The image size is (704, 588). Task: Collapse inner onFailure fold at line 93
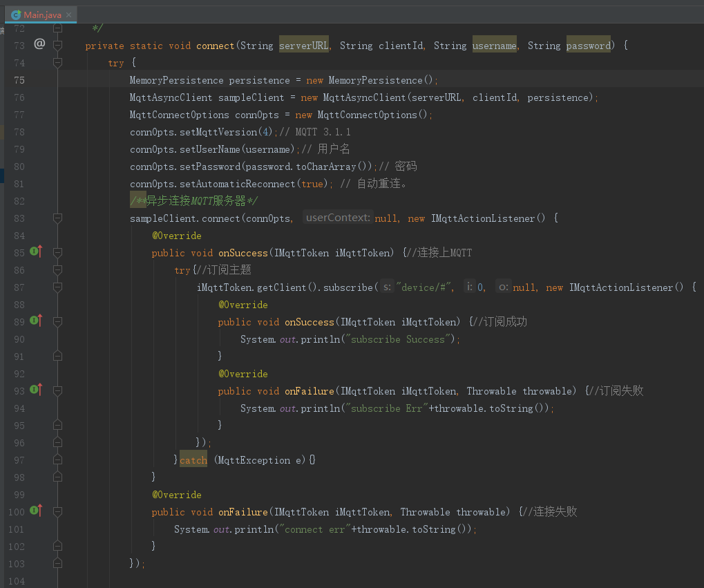(x=57, y=391)
